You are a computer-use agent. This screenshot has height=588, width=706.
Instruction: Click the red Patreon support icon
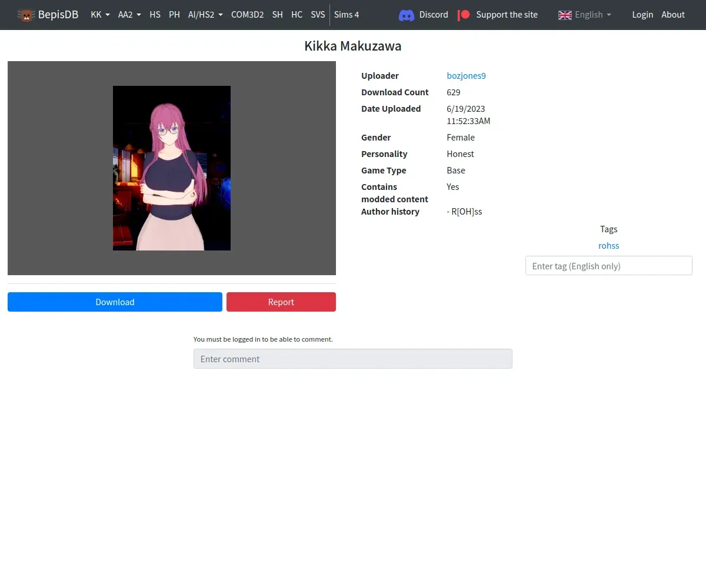pos(464,15)
